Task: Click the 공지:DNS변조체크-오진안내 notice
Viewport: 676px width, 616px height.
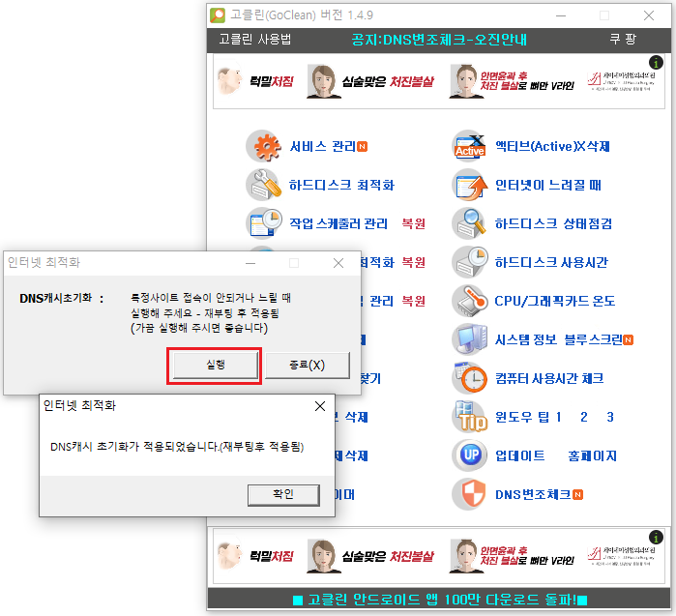Action: (439, 40)
